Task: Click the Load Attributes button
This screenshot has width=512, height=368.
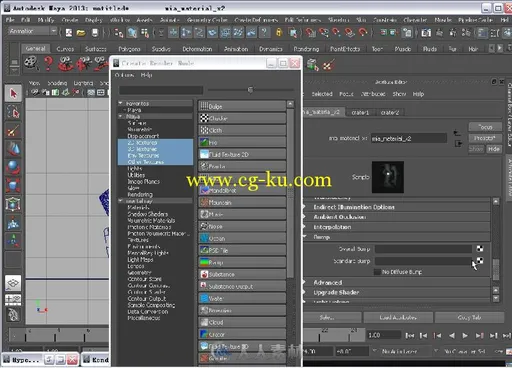Action: [398, 318]
